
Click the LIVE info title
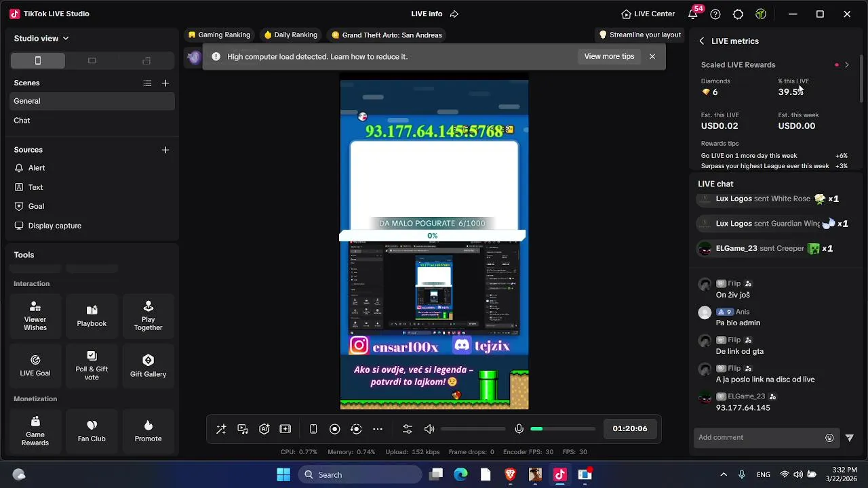[427, 14]
